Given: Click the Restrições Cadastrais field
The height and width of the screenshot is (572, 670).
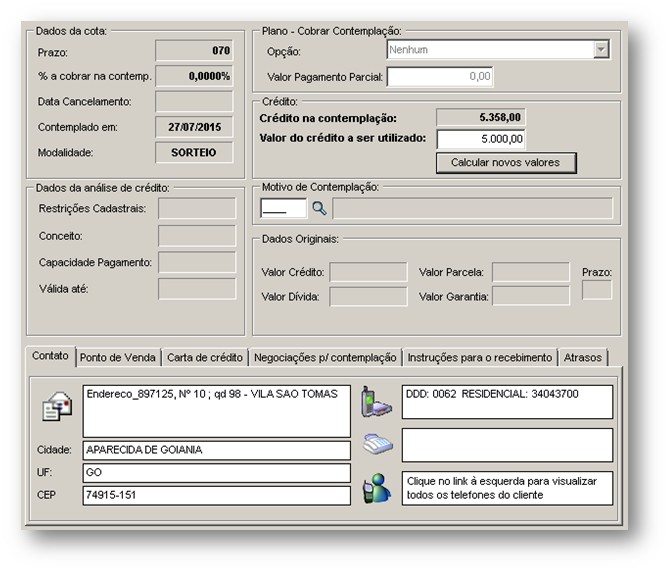Looking at the screenshot, I should coord(197,208).
